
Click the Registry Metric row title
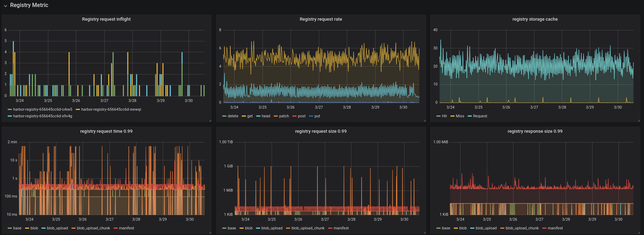click(x=29, y=5)
